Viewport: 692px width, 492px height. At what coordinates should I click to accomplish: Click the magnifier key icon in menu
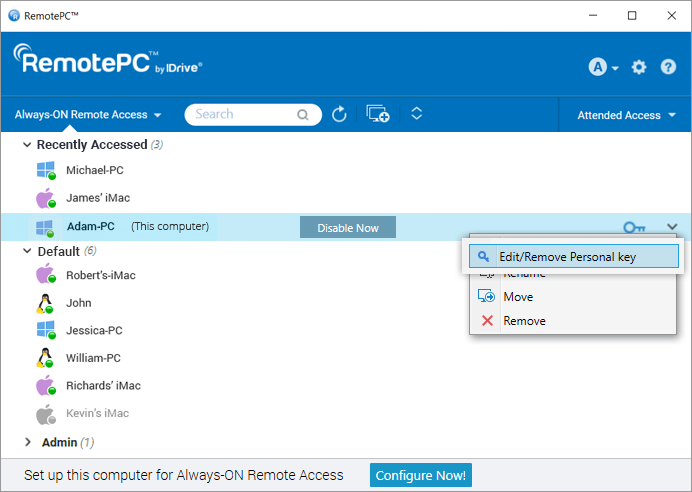[484, 256]
